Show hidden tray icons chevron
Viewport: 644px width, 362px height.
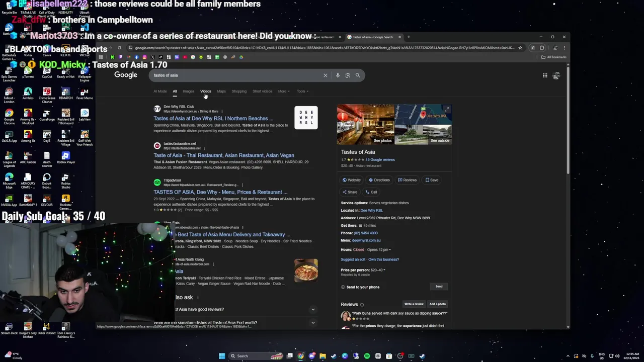point(568,356)
